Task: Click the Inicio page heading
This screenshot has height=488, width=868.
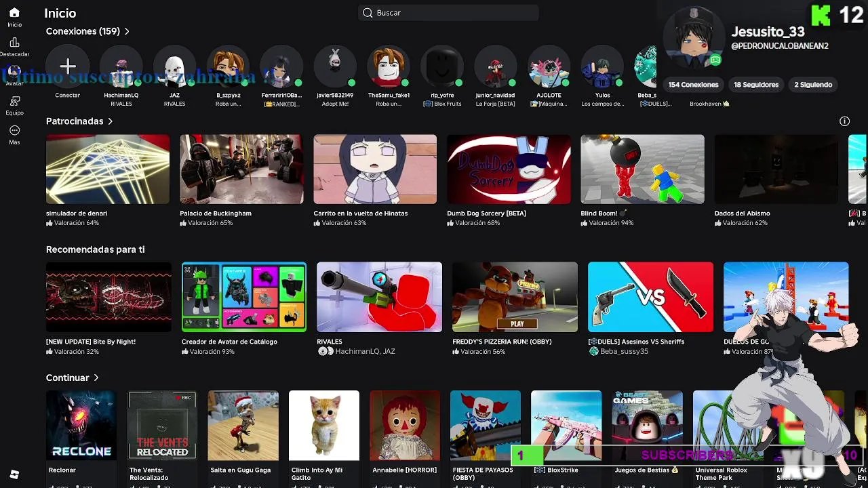Action: (60, 13)
